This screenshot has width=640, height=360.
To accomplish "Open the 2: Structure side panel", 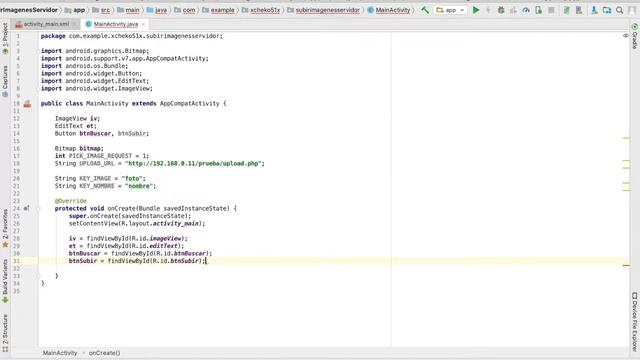I will tap(5, 333).
